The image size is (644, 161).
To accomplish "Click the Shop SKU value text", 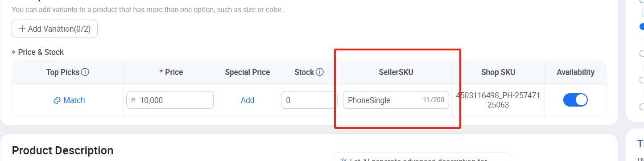I will pos(498,100).
